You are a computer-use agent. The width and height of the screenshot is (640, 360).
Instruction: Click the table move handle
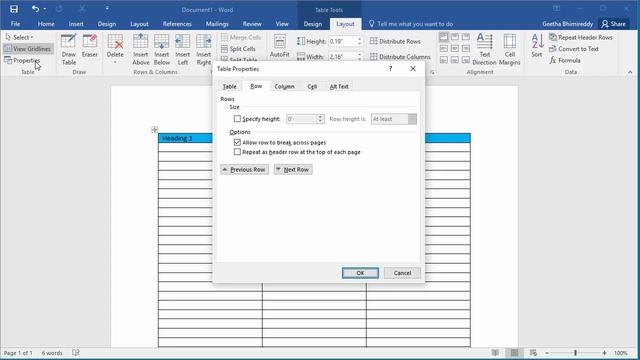154,129
